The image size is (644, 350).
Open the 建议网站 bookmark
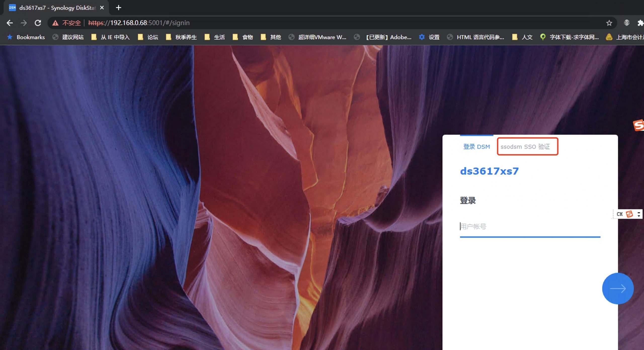(x=68, y=37)
